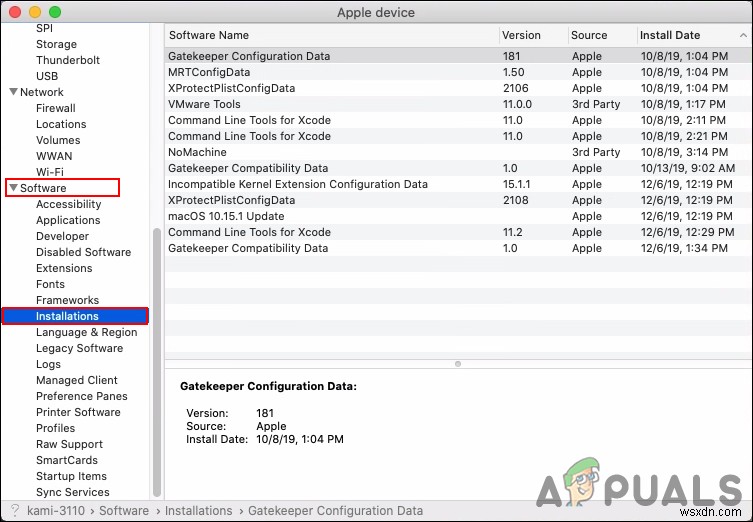Click the Source column header
753x522 pixels.
589,35
